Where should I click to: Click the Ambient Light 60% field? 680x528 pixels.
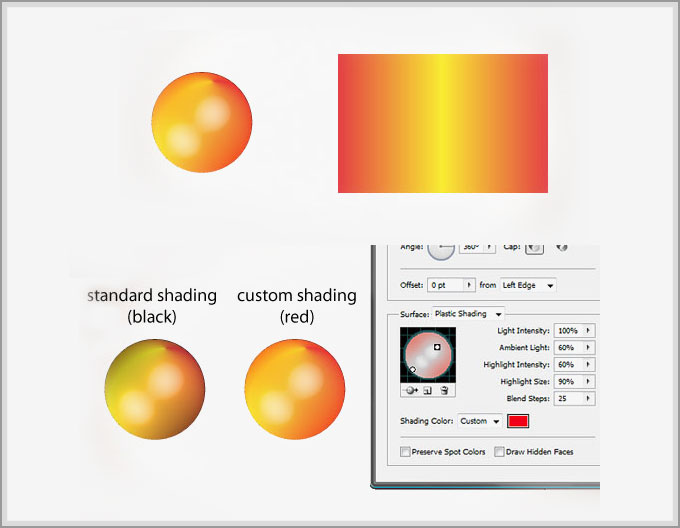point(569,347)
